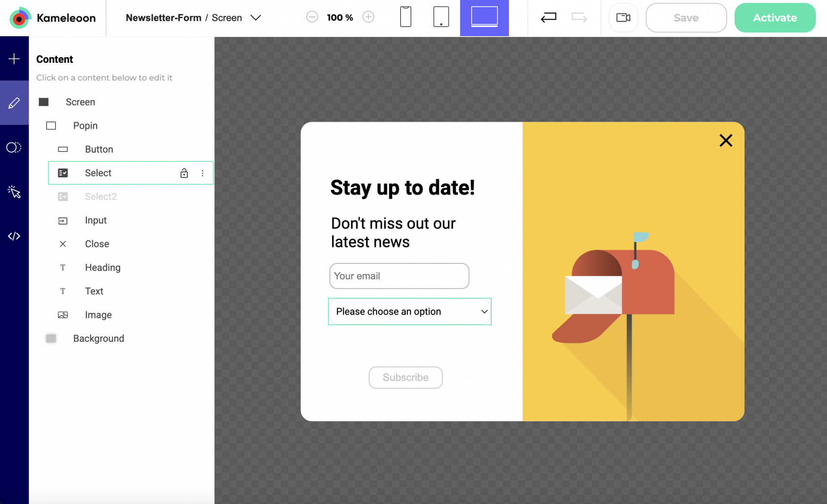Screen dimensions: 827x504
Task: Open the code editor sidebar icon
Action: tap(14, 236)
